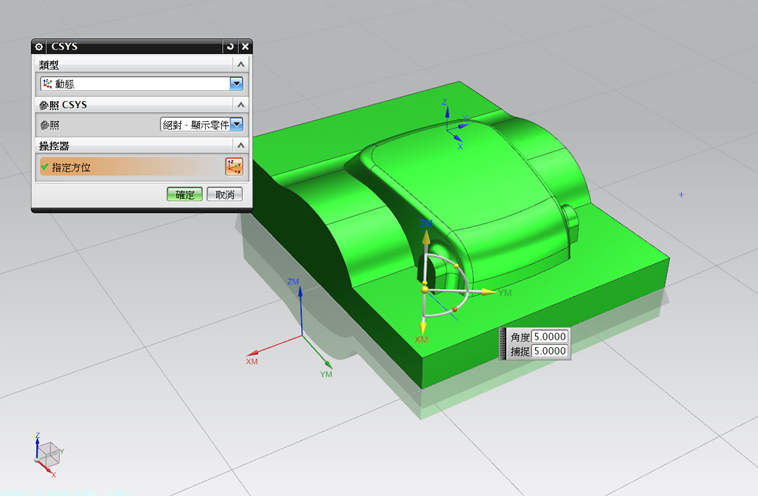Click the view triad cube in corner
This screenshot has width=758, height=496.
(49, 453)
